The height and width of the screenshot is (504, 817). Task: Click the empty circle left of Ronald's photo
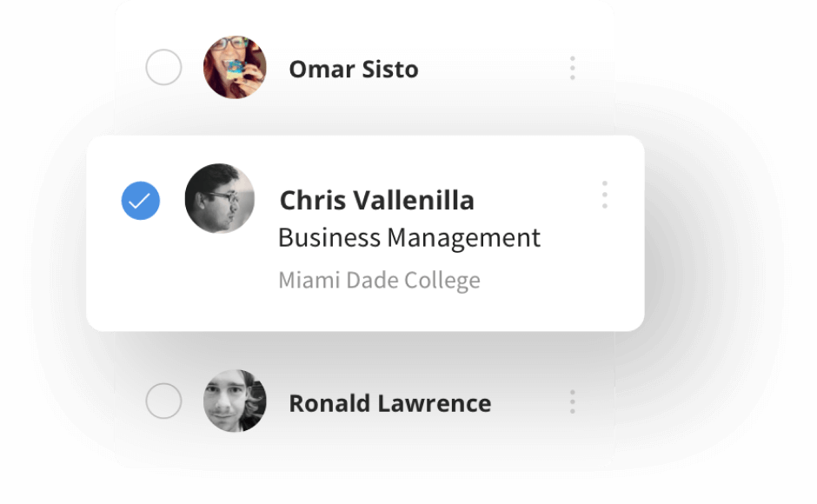[163, 401]
